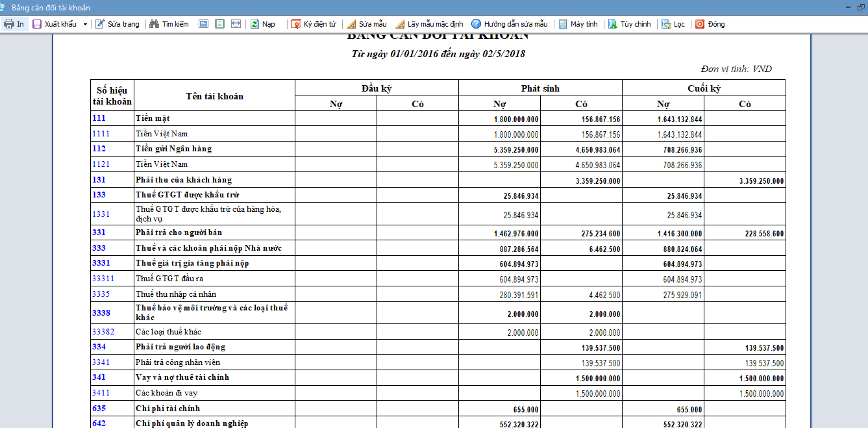Open account number 333 link
868x428 pixels.
coord(99,248)
